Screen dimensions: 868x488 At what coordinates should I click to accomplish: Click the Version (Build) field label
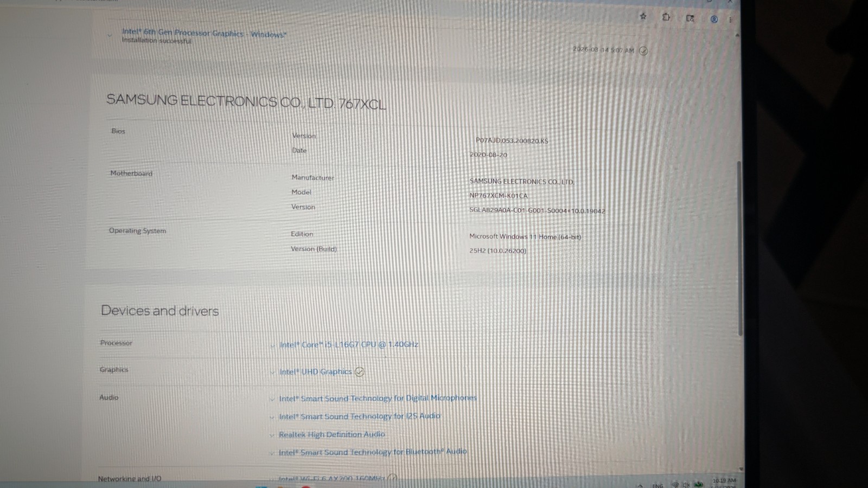click(x=314, y=249)
